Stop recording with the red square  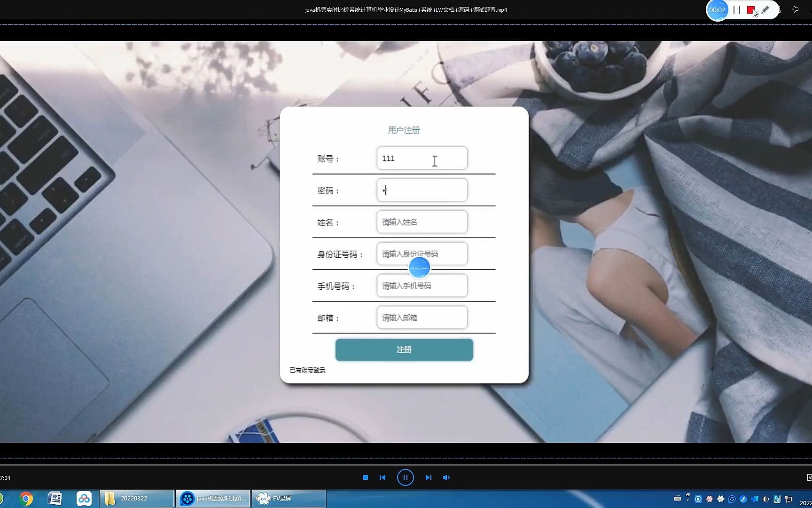click(750, 10)
